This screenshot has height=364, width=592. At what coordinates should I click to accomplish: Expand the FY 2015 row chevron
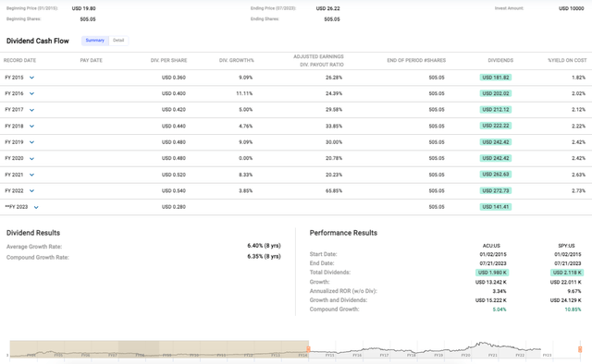(x=31, y=78)
